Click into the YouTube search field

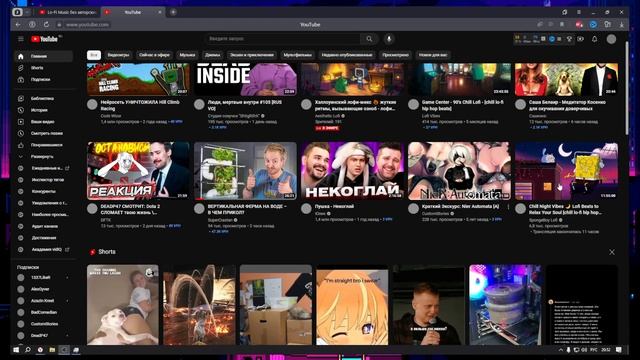pos(282,39)
